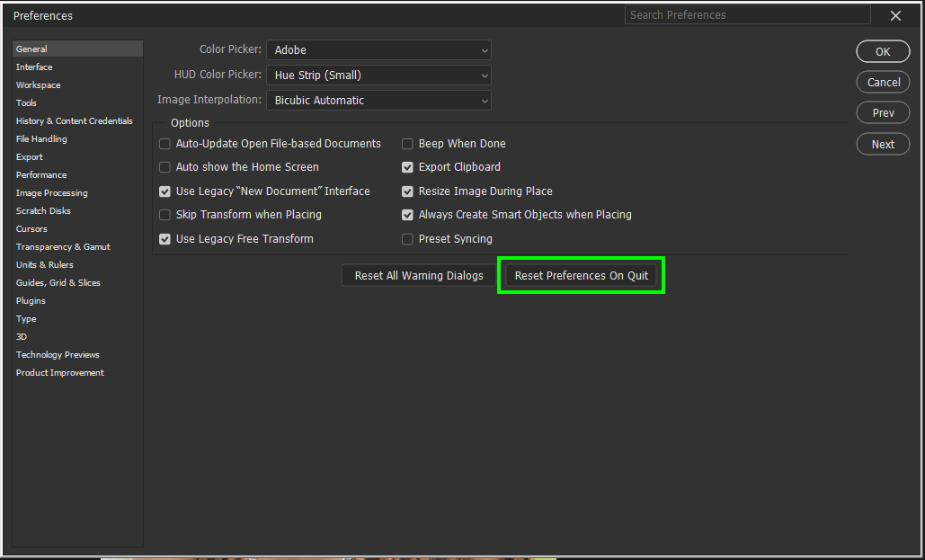The width and height of the screenshot is (925, 560).
Task: Disable Use Legacy New Document Interface
Action: point(165,191)
